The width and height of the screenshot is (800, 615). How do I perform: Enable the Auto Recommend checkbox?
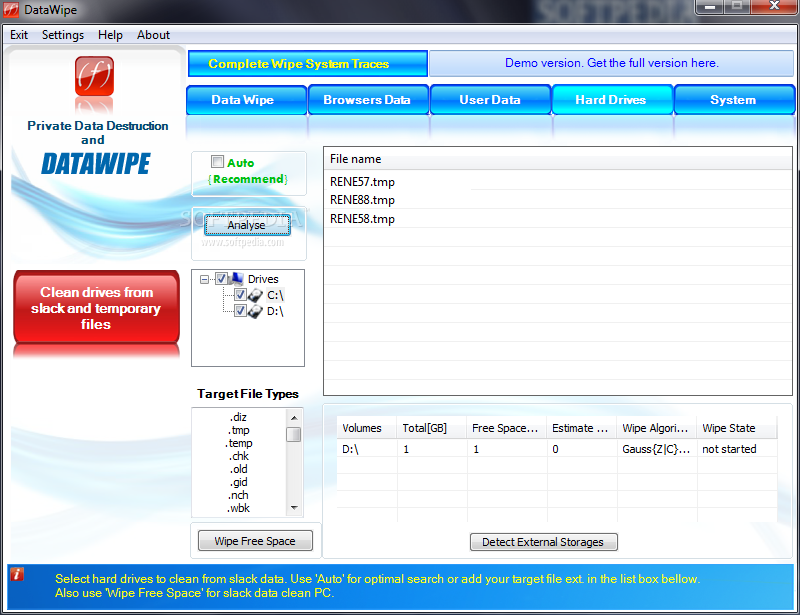pyautogui.click(x=217, y=162)
